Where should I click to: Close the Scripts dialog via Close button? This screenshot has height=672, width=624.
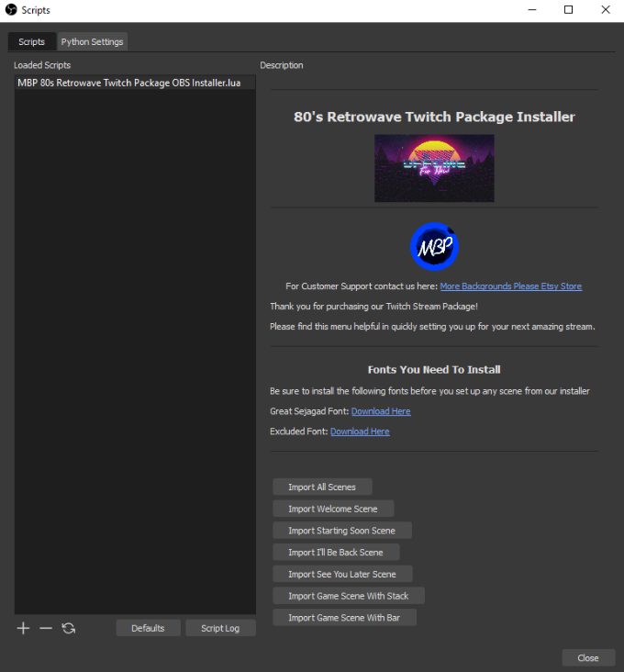point(588,658)
